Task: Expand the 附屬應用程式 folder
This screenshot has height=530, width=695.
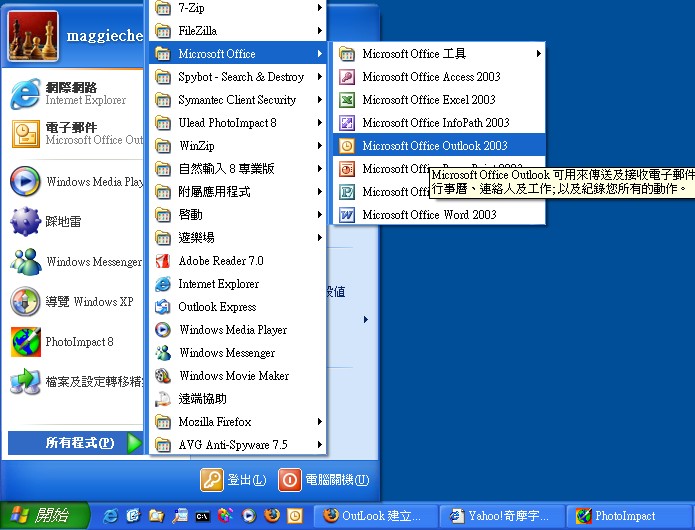Action: (x=238, y=192)
